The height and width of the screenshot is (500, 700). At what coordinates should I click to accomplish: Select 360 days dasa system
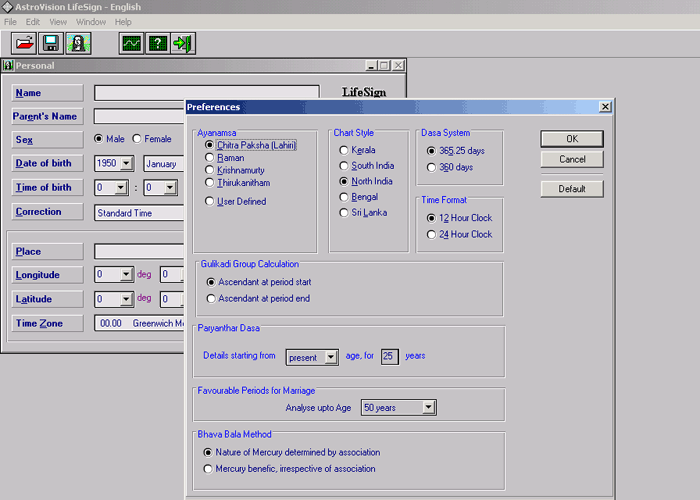click(x=450, y=167)
